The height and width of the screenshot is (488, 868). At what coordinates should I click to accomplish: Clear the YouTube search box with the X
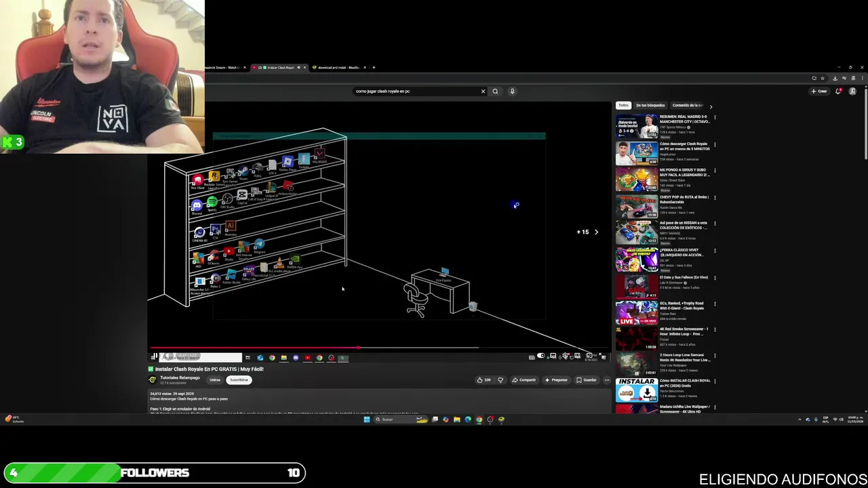click(x=483, y=91)
